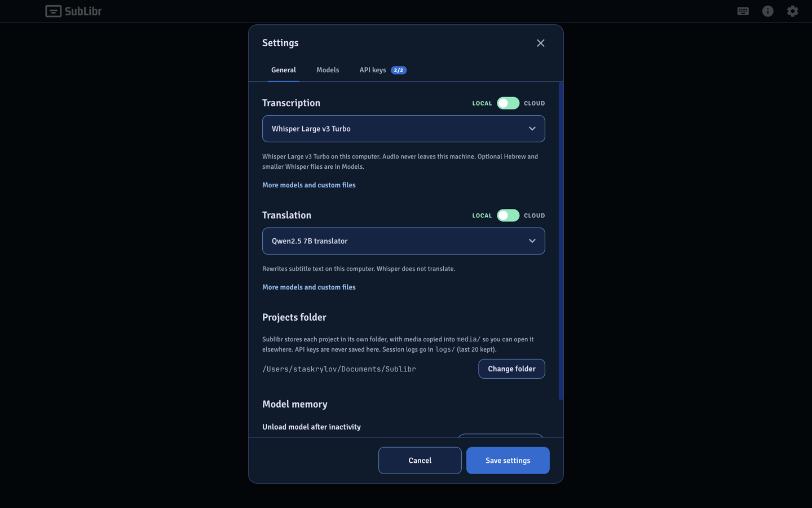The image size is (812, 508).
Task: Click the CLOUD label next to Transcription
Action: [x=534, y=103]
